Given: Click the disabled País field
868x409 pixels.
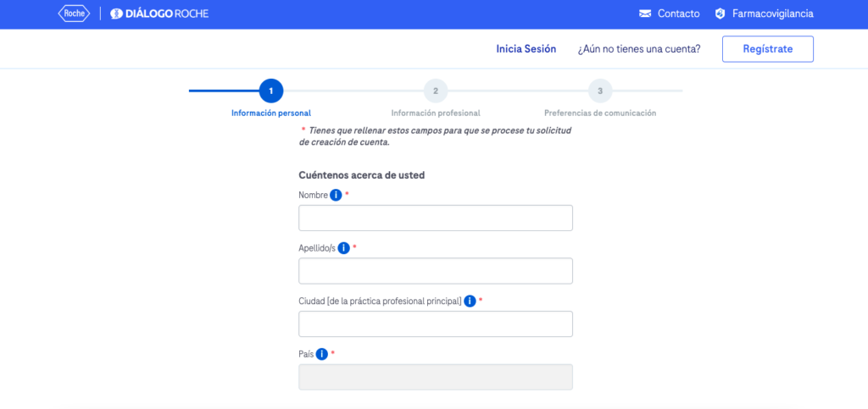Looking at the screenshot, I should point(436,377).
